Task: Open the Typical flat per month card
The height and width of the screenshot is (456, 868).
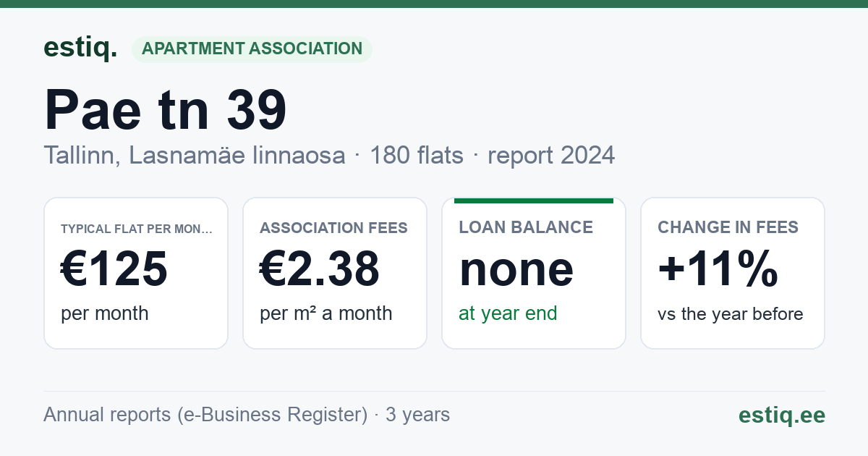Action: click(136, 274)
